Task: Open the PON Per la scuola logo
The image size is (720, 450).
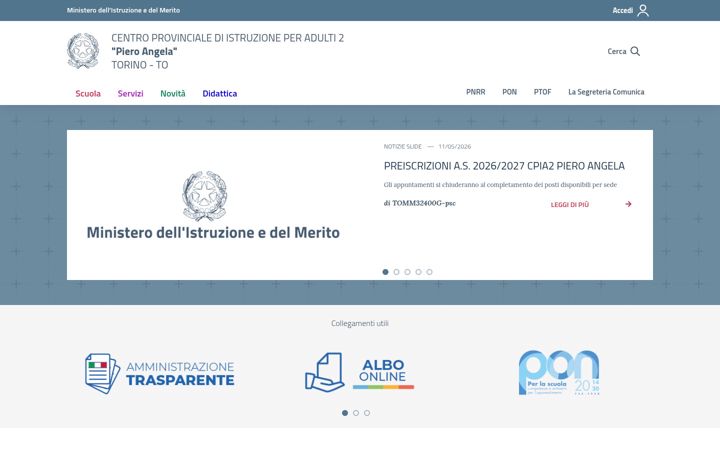Action: [559, 372]
